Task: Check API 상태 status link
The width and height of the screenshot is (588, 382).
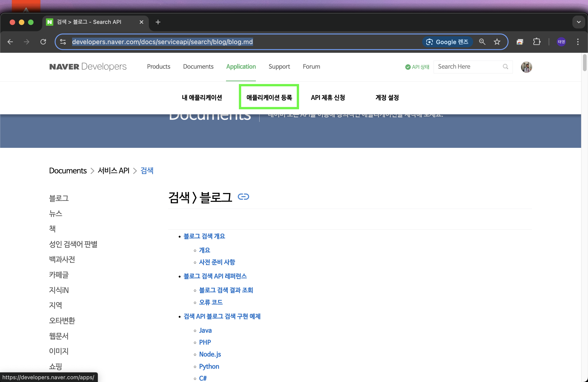Action: click(x=417, y=67)
